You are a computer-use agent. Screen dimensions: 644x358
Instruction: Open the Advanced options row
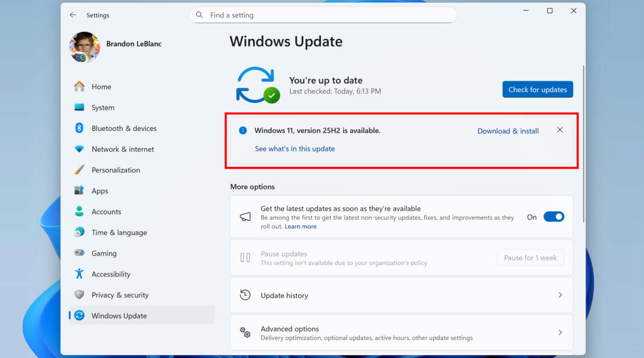click(x=401, y=332)
